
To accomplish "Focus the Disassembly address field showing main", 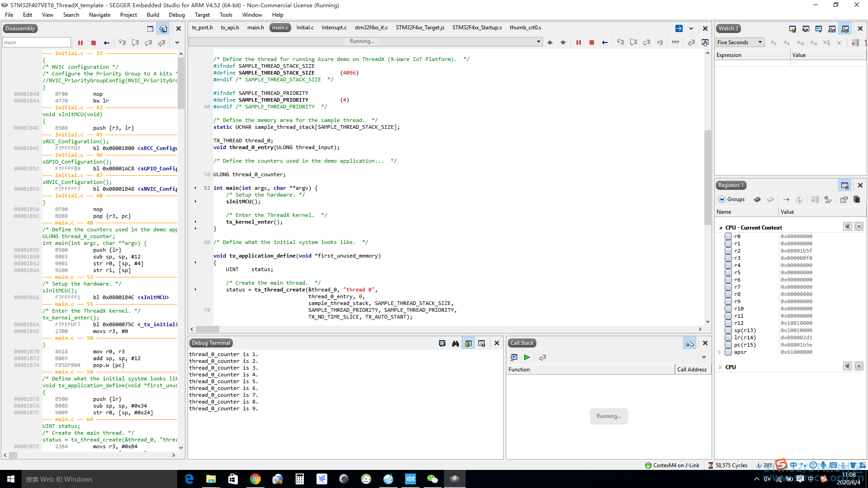I will point(37,42).
